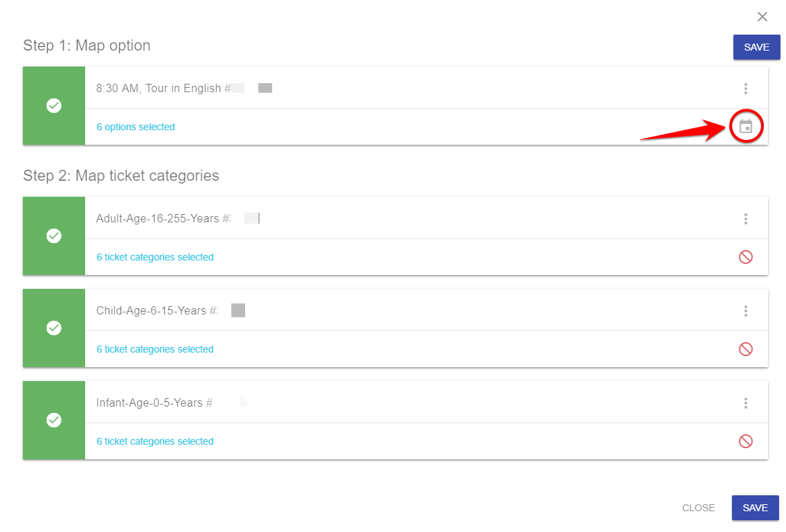Click green checkmark of the Tour in English option

pos(54,106)
